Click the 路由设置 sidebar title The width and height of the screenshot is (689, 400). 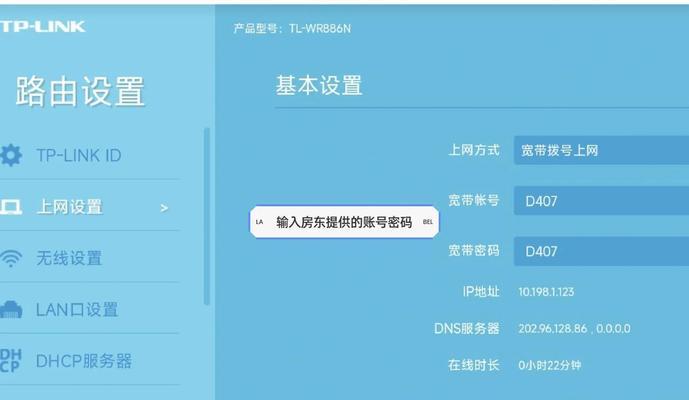click(x=80, y=91)
